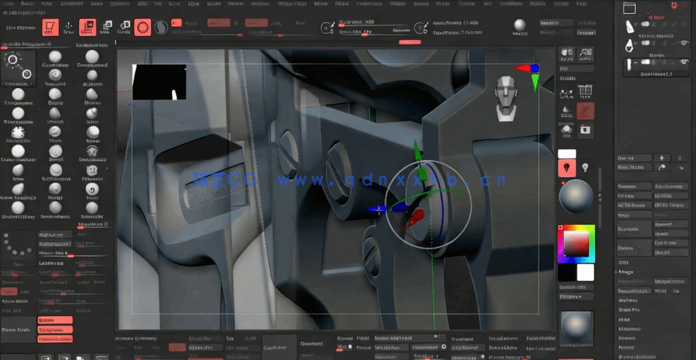
Task: Pick the spiky ball brush in brush palette
Action: point(18,132)
